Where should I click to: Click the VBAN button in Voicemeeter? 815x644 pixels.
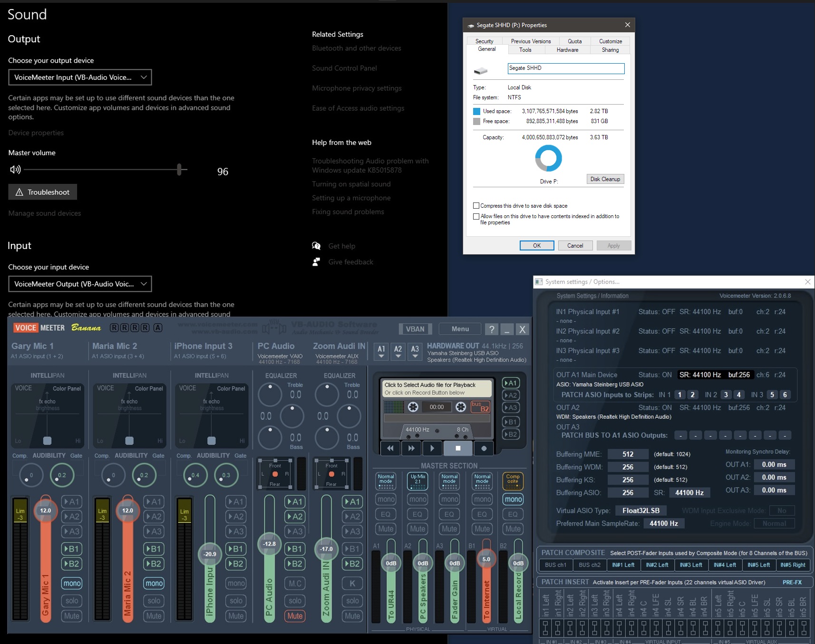point(415,328)
